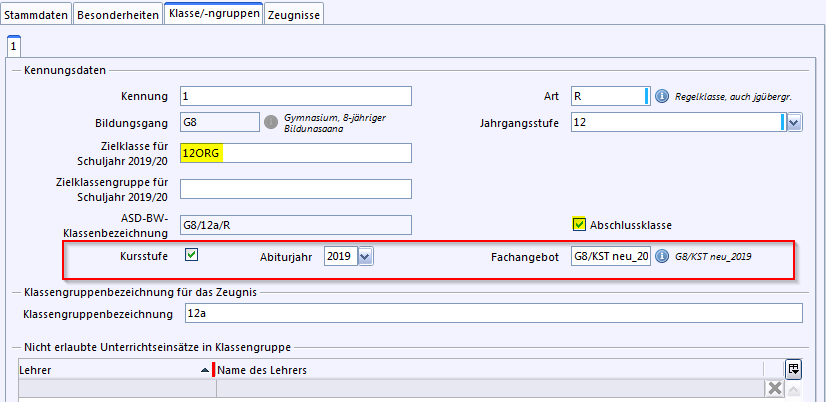Toggle the Kursstufe checkbox

[x=192, y=255]
